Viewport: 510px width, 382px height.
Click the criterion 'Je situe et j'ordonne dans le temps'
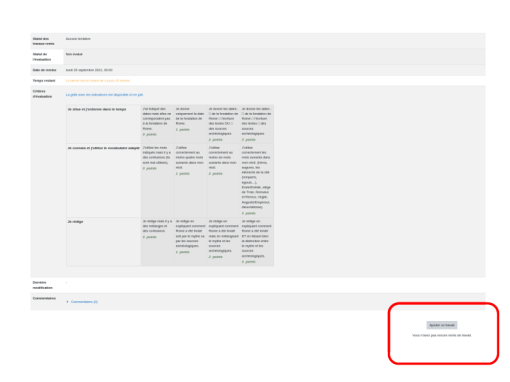tap(97, 109)
